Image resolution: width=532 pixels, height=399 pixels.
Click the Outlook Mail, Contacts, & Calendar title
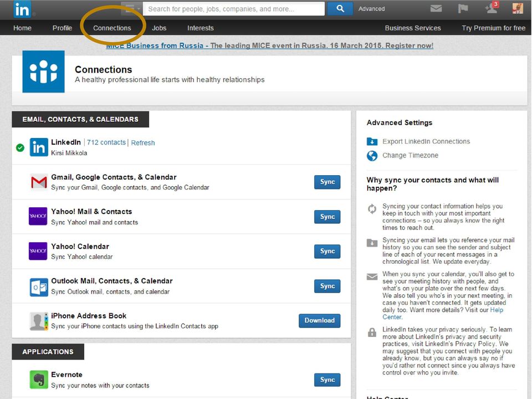(x=112, y=281)
